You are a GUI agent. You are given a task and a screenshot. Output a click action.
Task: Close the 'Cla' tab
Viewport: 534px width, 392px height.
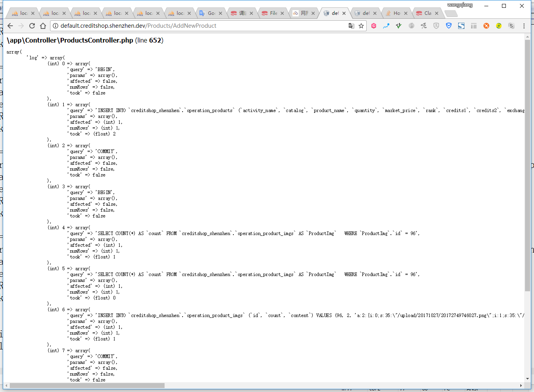[437, 13]
